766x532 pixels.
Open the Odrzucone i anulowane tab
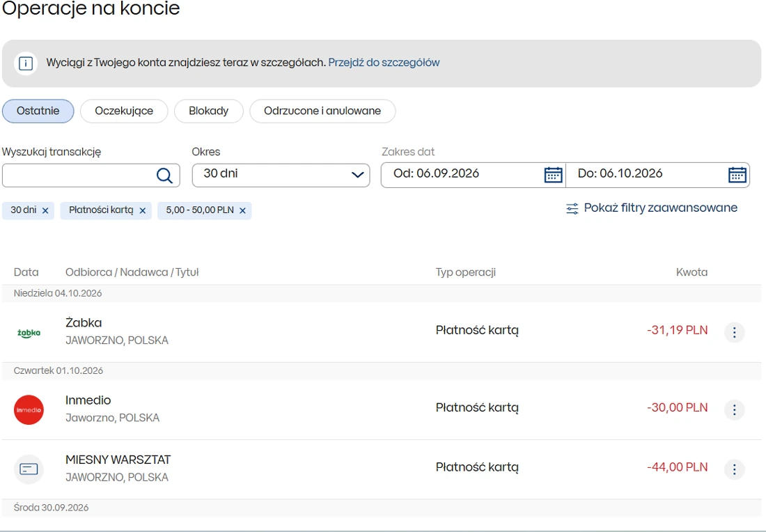point(322,111)
